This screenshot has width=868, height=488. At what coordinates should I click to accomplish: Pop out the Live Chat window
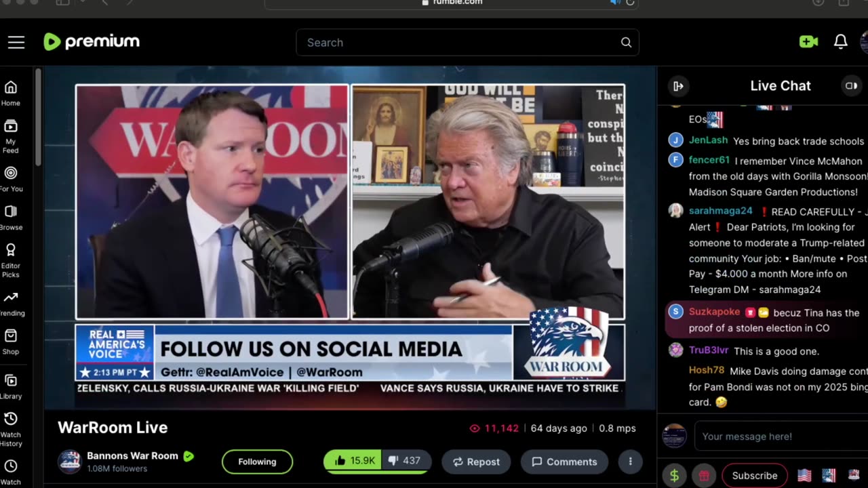[x=850, y=86]
